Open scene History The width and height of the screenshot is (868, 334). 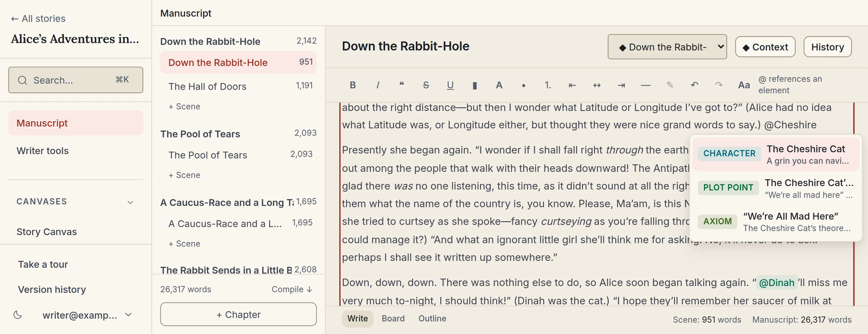tap(827, 47)
